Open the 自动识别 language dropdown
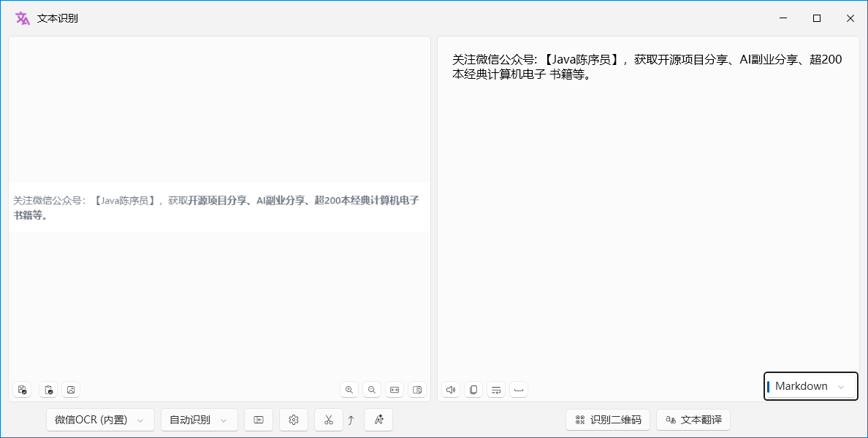This screenshot has width=868, height=438. tap(199, 420)
